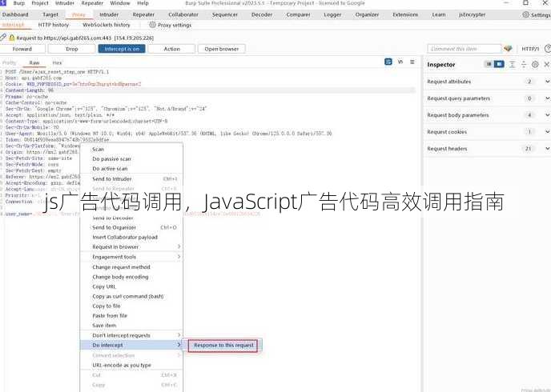Image resolution: width=551 pixels, height=392 pixels.
Task: Choose Scan from the context menu
Action: point(131,149)
